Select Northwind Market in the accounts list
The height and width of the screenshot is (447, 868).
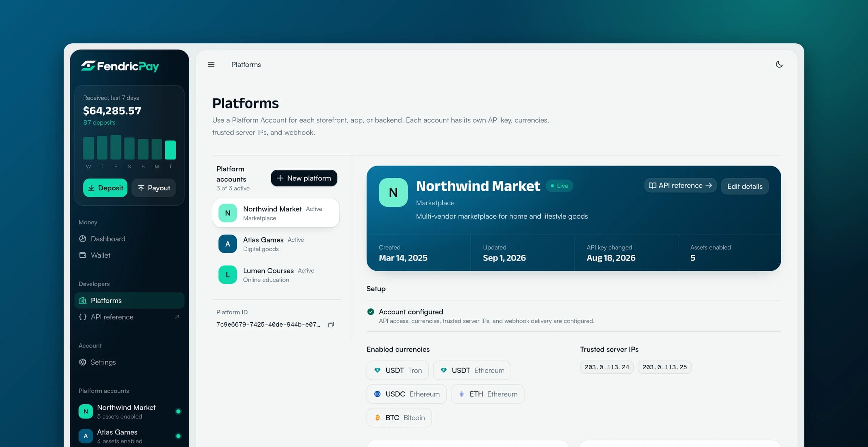[276, 213]
